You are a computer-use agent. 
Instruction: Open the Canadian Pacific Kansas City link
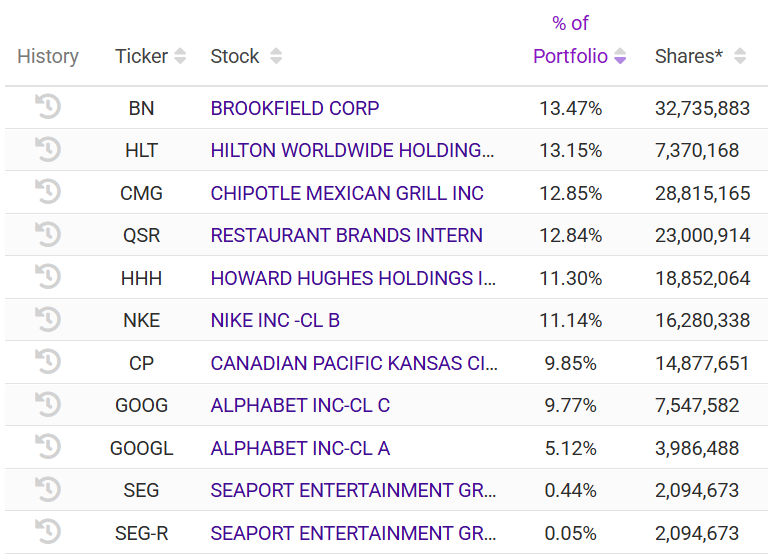click(352, 363)
